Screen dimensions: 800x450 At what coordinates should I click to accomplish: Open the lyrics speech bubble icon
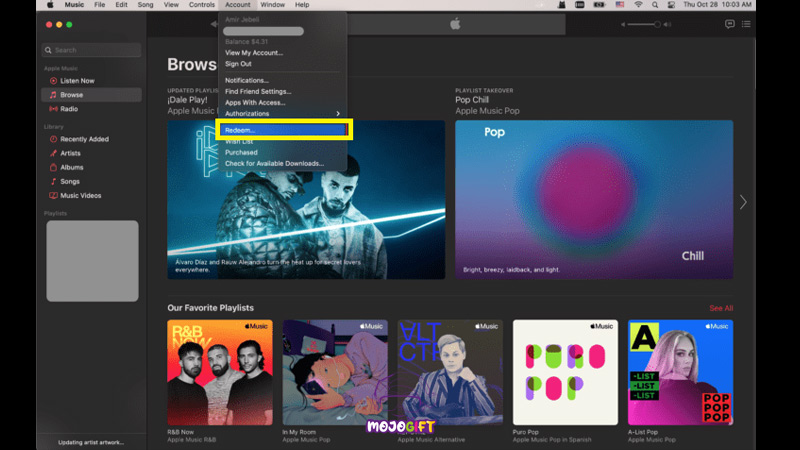[730, 24]
